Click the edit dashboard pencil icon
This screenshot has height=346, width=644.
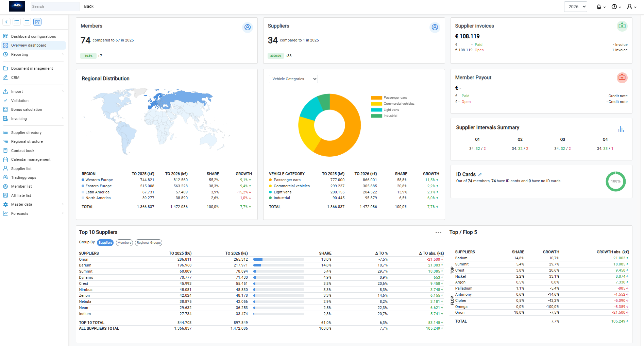click(37, 22)
